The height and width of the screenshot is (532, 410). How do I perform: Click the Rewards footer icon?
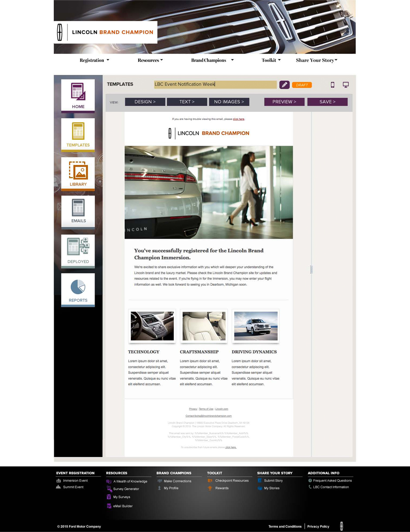pos(210,488)
